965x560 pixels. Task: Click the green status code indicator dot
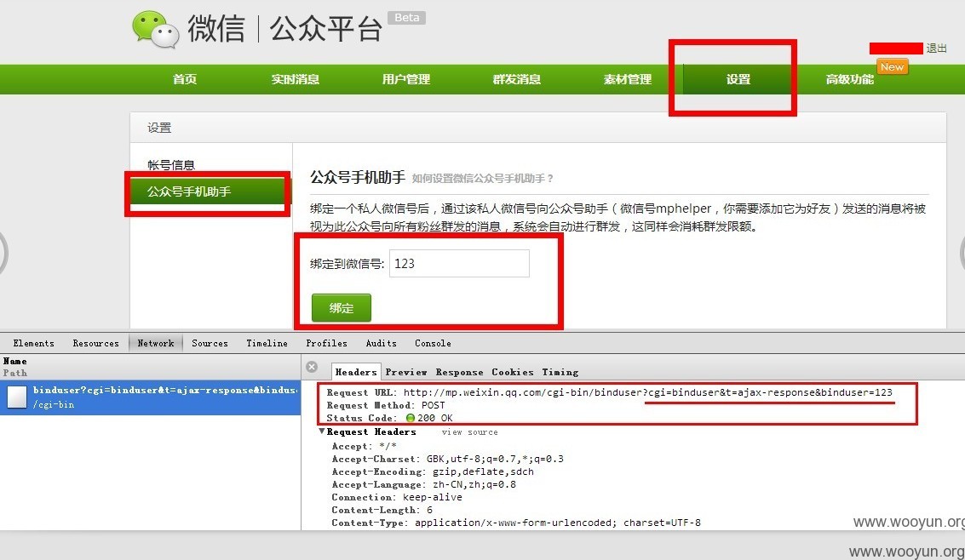(411, 418)
